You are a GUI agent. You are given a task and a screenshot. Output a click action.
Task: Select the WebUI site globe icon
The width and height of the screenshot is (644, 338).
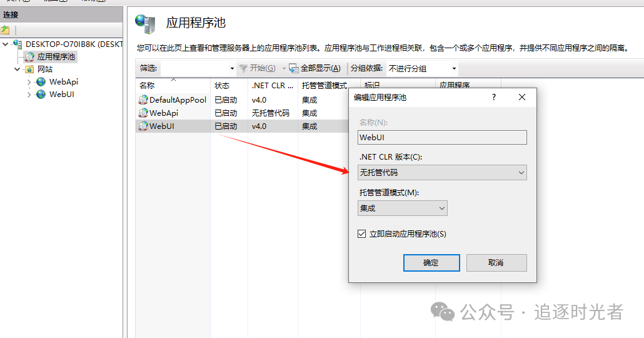point(41,95)
